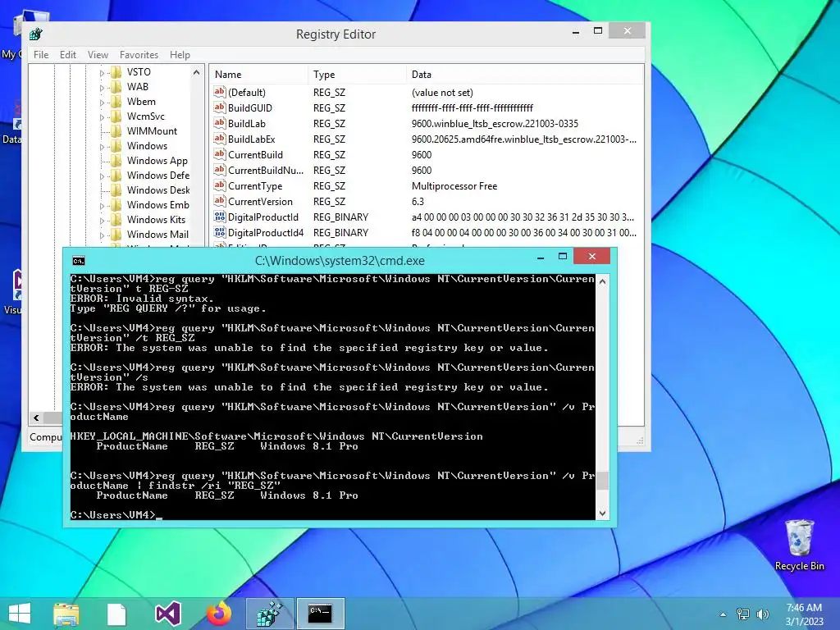Open File Explorer from taskbar
The height and width of the screenshot is (630, 840).
click(x=66, y=614)
